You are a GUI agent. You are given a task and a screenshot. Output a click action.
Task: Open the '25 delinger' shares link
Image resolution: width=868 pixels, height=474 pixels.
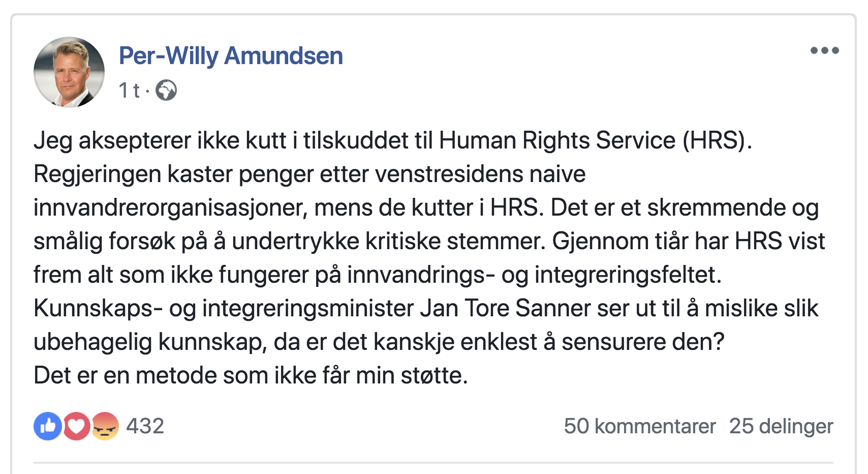point(781,426)
